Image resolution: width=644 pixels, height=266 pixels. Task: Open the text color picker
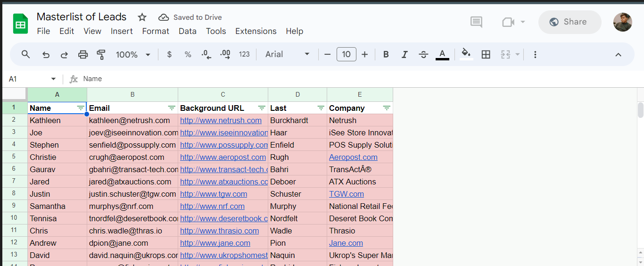pos(442,55)
